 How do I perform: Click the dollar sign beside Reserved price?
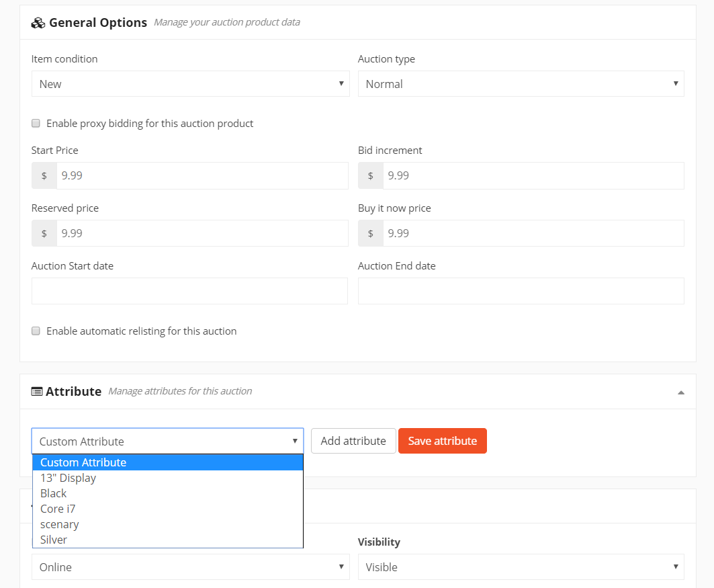(44, 233)
